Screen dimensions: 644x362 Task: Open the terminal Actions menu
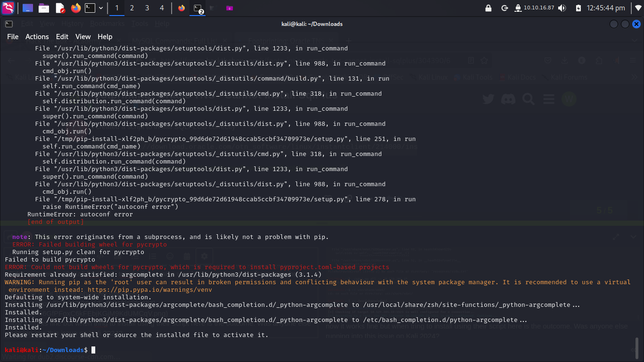37,37
